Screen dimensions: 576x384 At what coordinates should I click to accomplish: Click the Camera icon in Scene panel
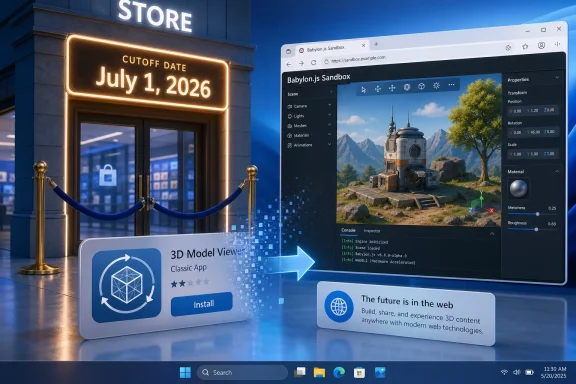point(290,106)
